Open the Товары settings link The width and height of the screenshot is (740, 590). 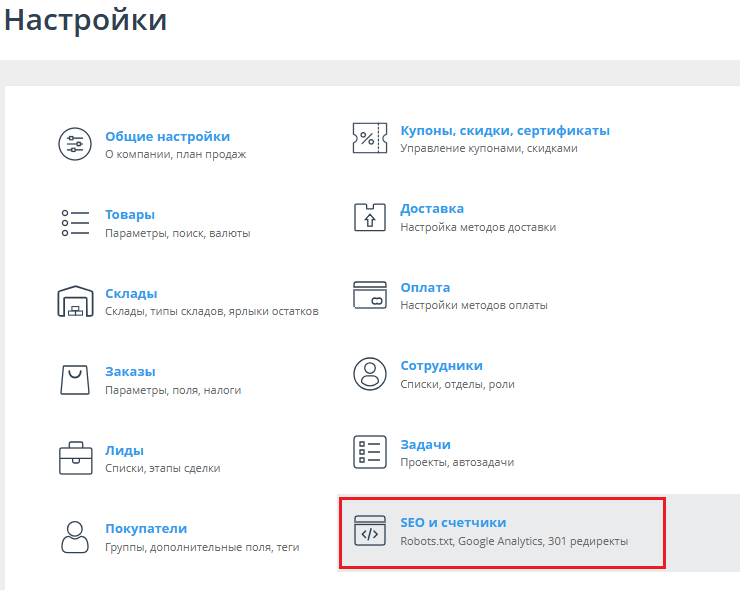pyautogui.click(x=130, y=214)
